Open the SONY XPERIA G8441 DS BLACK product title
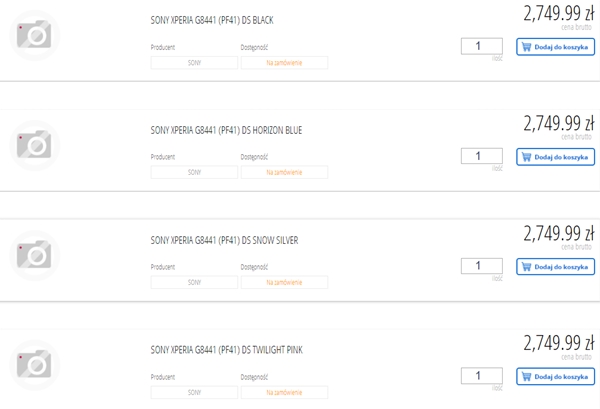The height and width of the screenshot is (409, 600). point(212,20)
